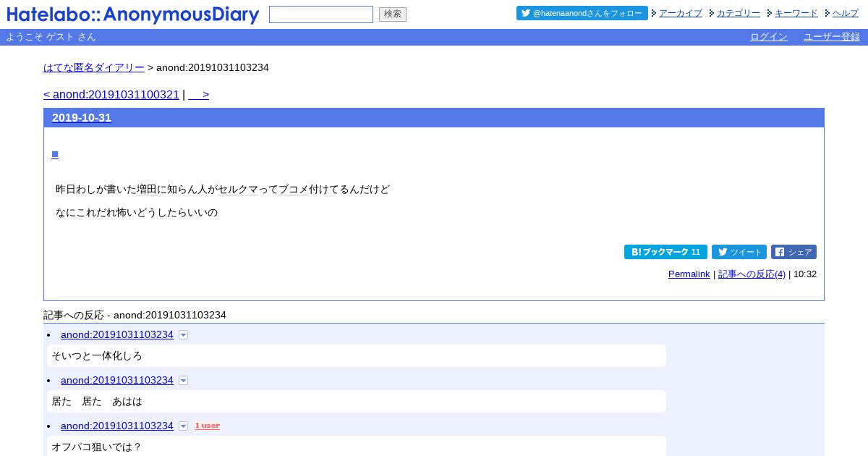This screenshot has height=456, width=868.
Task: Click reply text そいつと一体化しろ
Action: tap(97, 356)
